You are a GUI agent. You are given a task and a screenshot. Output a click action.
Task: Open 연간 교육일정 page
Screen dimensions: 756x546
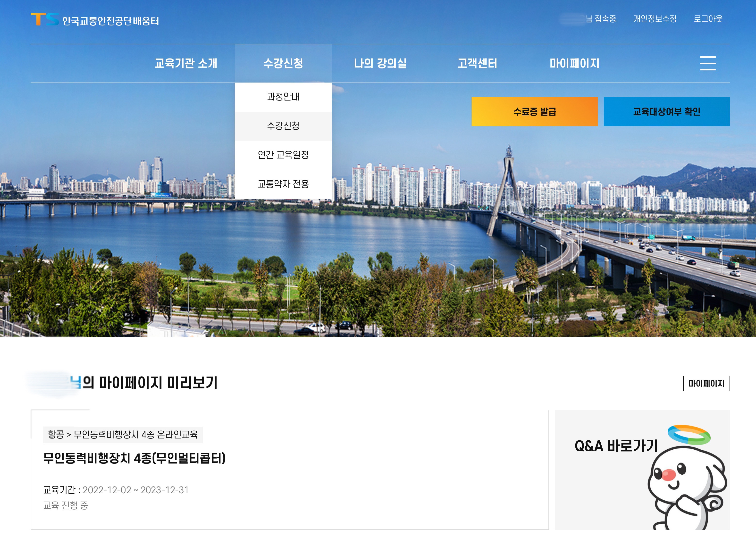[284, 155]
